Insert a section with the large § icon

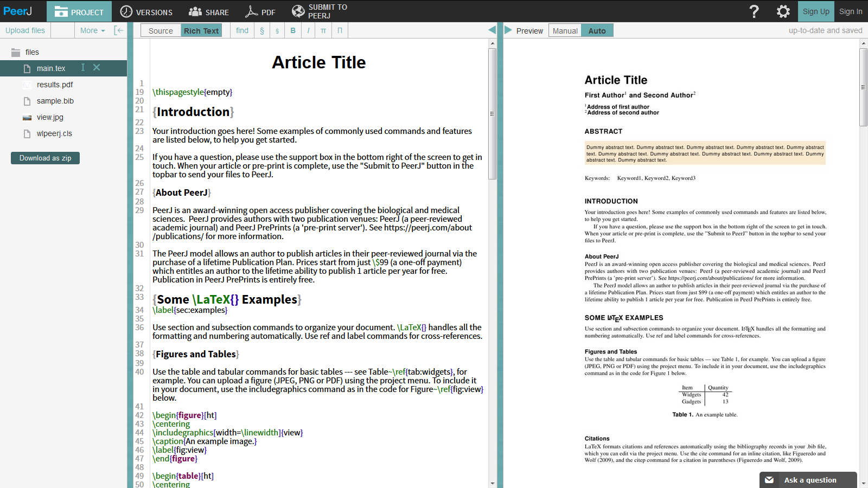262,30
